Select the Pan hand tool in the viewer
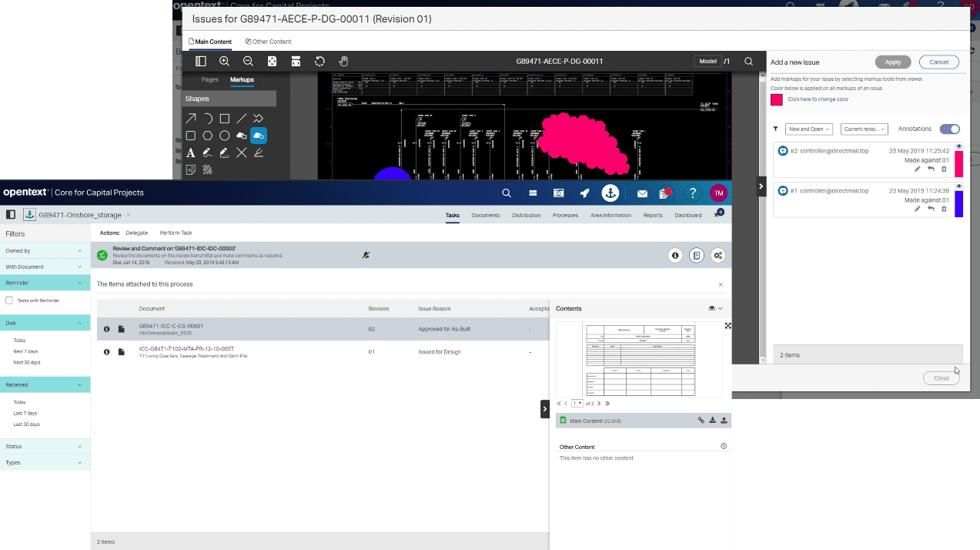This screenshot has width=980, height=550. click(x=343, y=61)
